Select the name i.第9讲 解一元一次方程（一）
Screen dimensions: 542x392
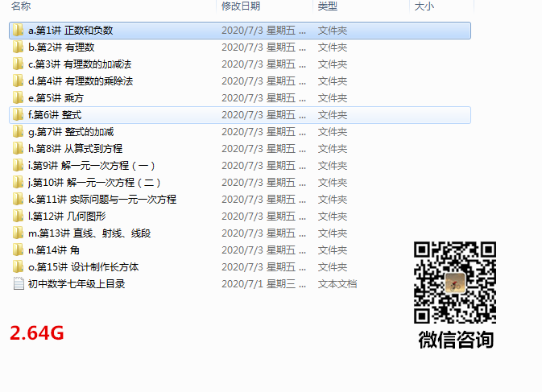[91, 166]
